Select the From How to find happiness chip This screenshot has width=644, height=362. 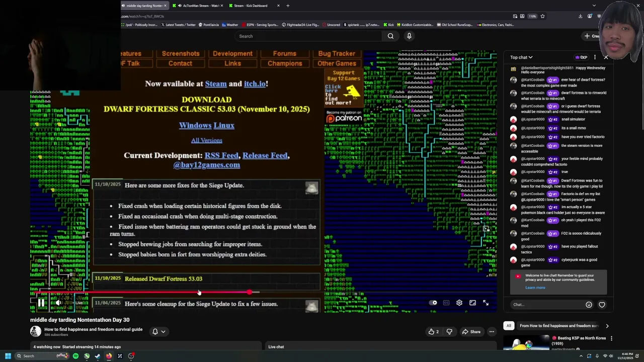558,326
